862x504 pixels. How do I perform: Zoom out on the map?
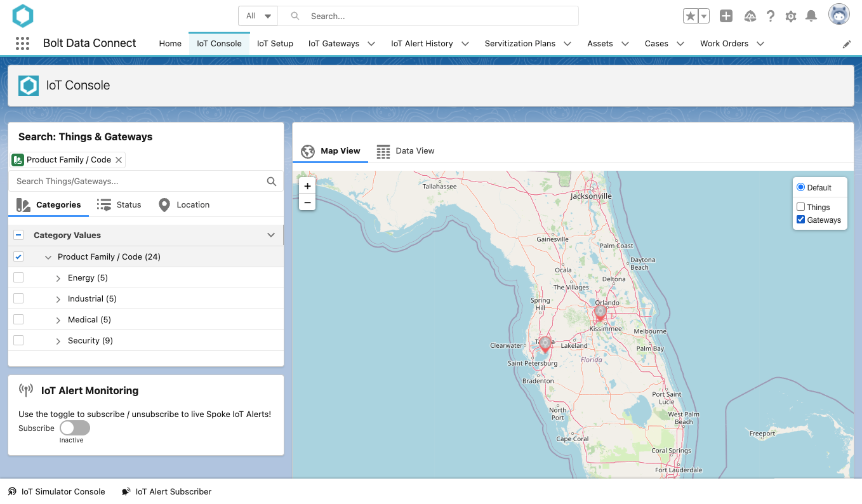tap(307, 202)
